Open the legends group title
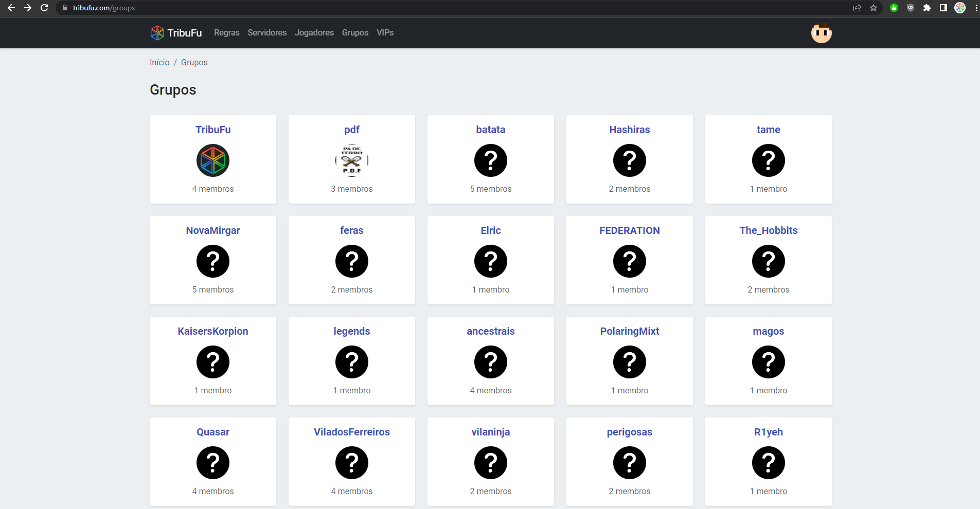 click(352, 331)
